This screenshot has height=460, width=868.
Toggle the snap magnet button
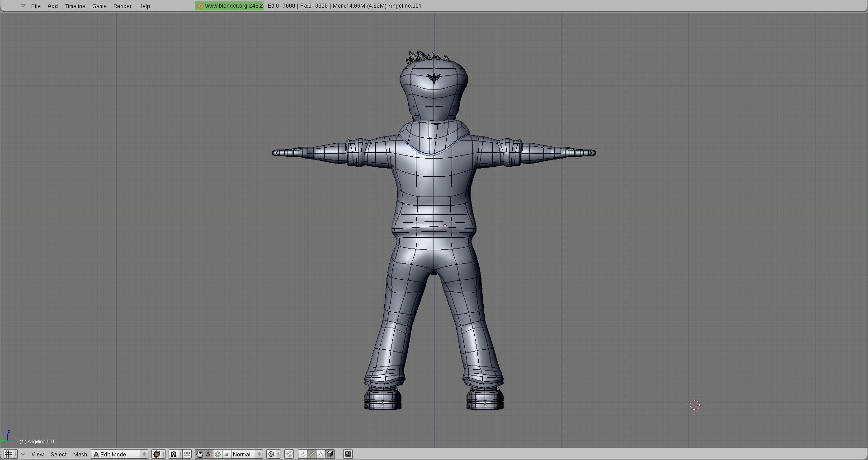(x=289, y=454)
